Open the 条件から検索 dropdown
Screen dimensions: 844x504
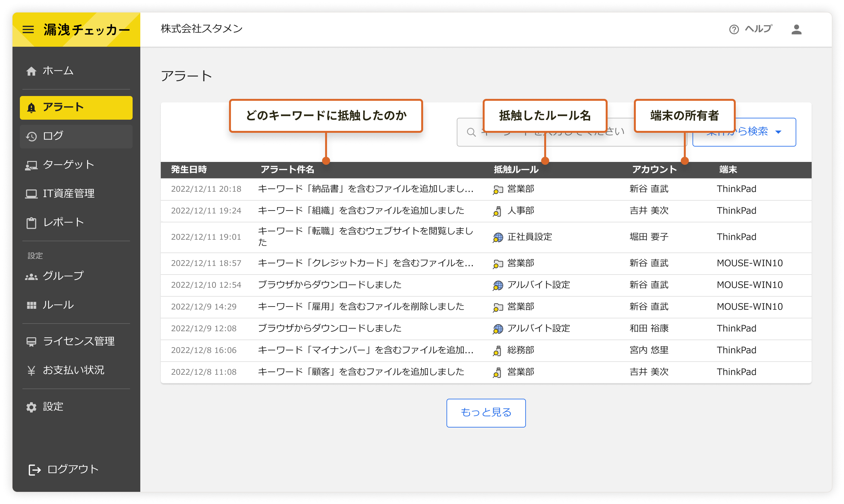click(744, 132)
